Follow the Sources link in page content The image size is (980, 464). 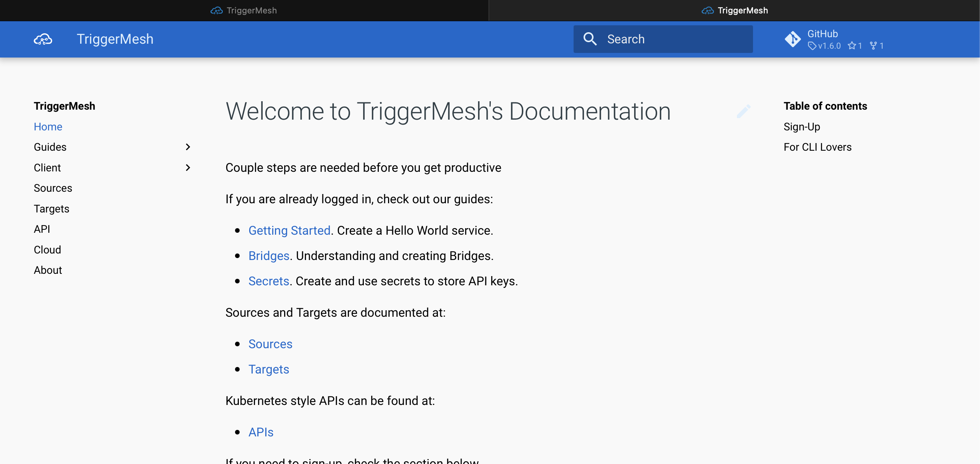[270, 344]
